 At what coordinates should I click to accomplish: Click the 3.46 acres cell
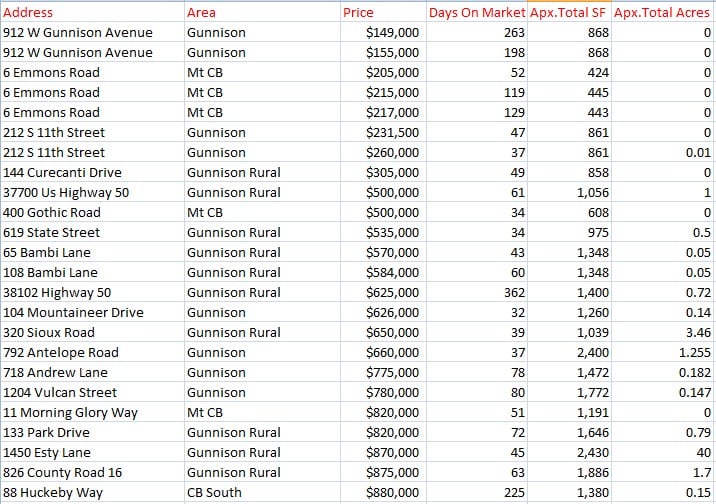tap(663, 332)
